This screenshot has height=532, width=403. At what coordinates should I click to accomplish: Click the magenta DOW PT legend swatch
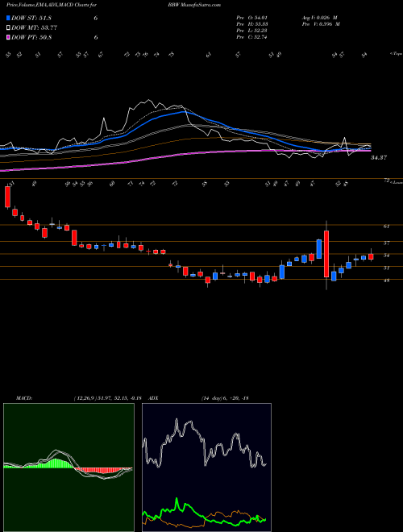[9, 37]
